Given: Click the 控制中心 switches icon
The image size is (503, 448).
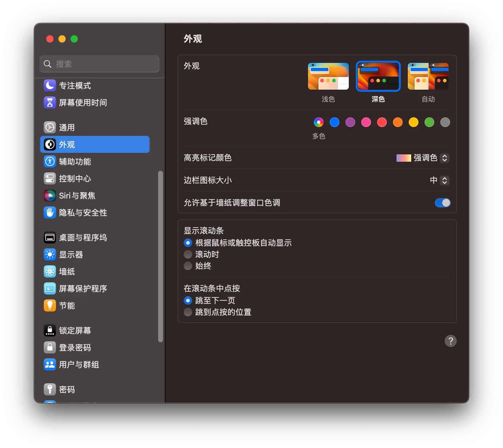Looking at the screenshot, I should [50, 178].
